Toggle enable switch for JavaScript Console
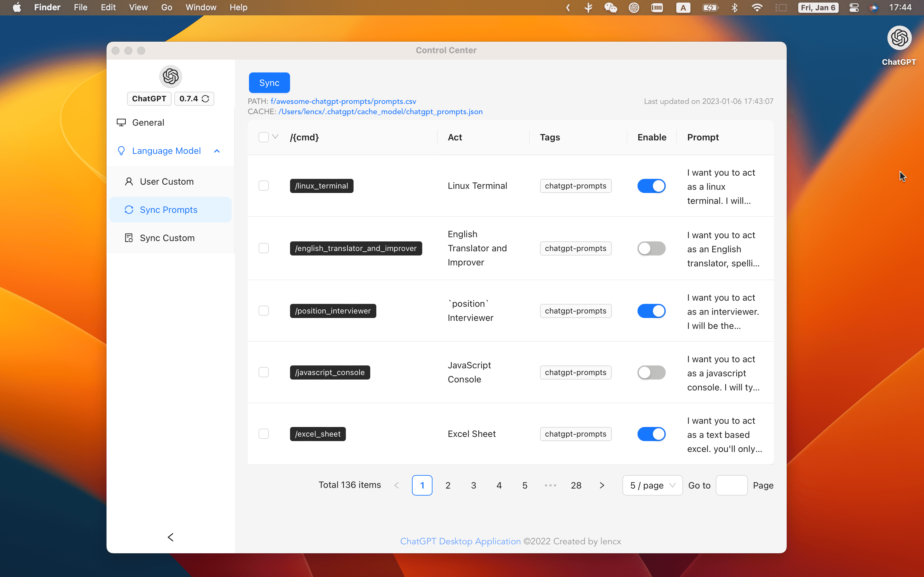 click(651, 372)
